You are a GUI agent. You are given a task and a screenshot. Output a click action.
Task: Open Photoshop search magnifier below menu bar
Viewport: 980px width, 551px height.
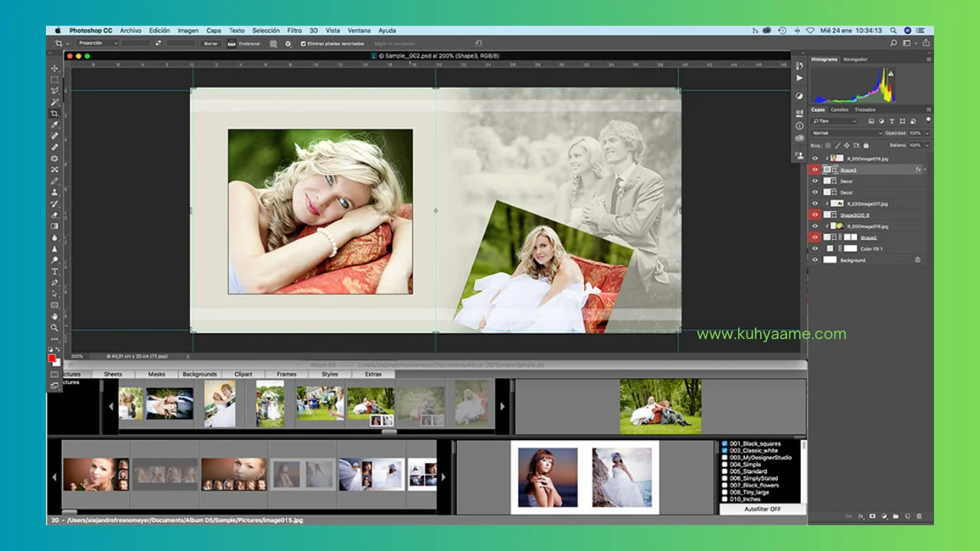(x=893, y=44)
